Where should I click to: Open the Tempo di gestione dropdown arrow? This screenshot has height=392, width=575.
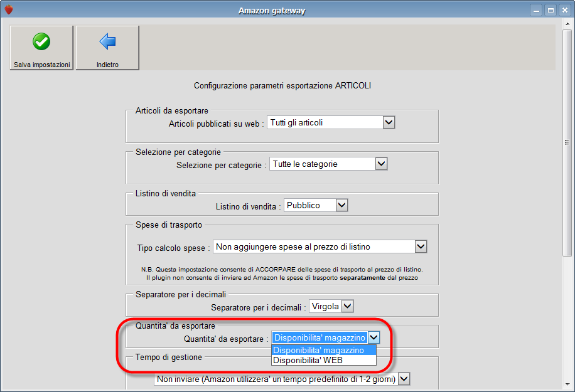[x=404, y=379]
